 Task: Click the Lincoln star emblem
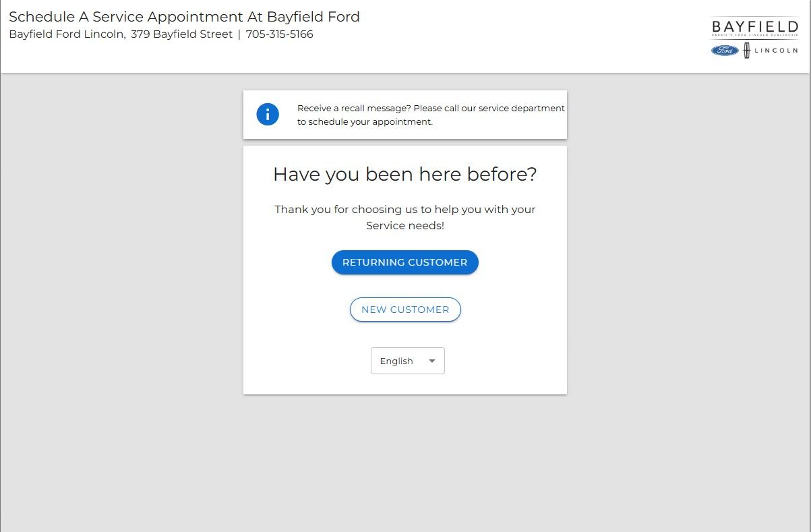[x=747, y=50]
